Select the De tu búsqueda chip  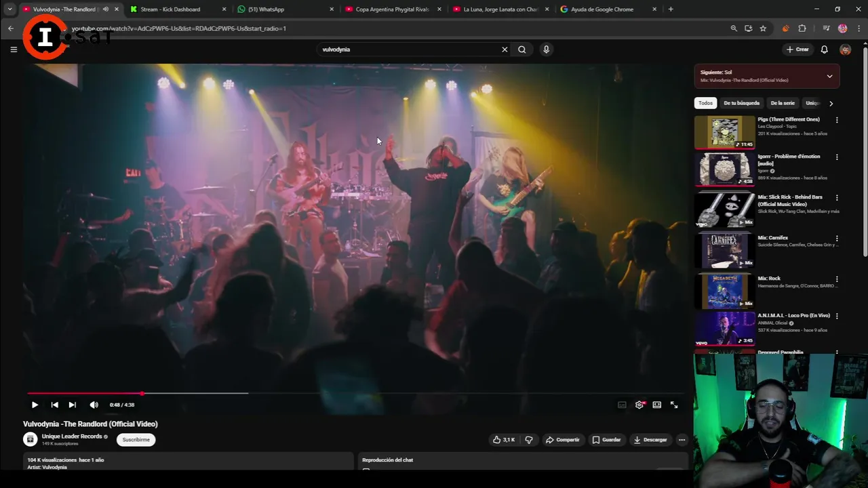pyautogui.click(x=741, y=103)
